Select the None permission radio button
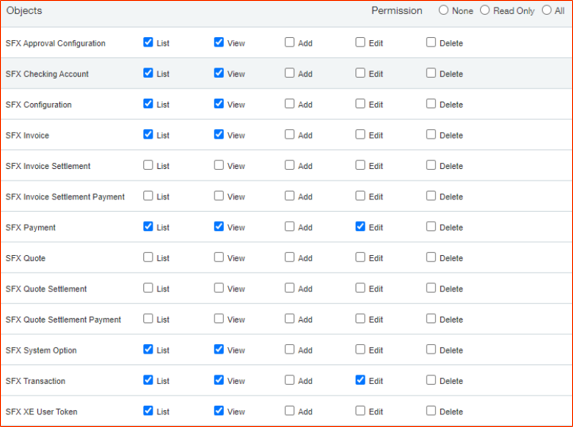Screen dimensions: 573x427 tap(444, 10)
